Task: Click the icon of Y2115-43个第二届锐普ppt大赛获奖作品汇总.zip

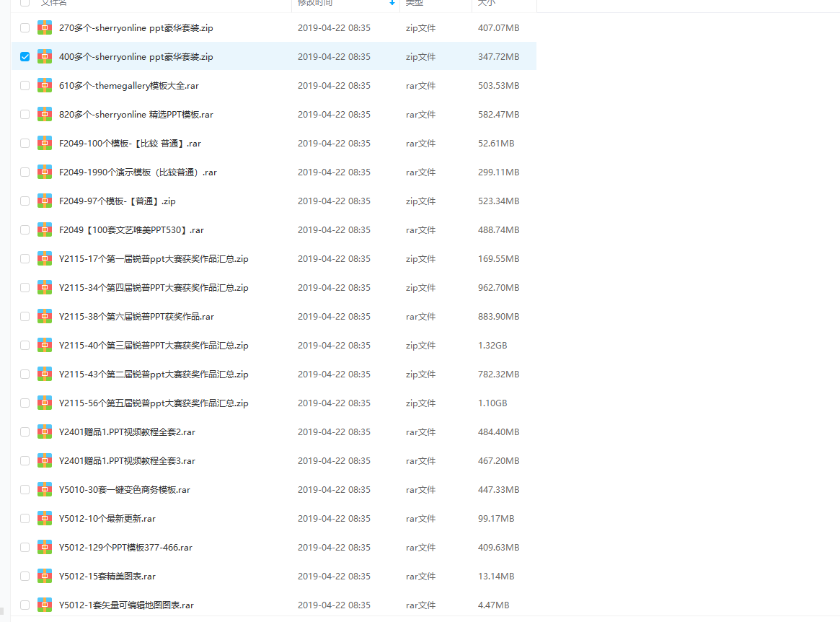Action: (x=45, y=374)
